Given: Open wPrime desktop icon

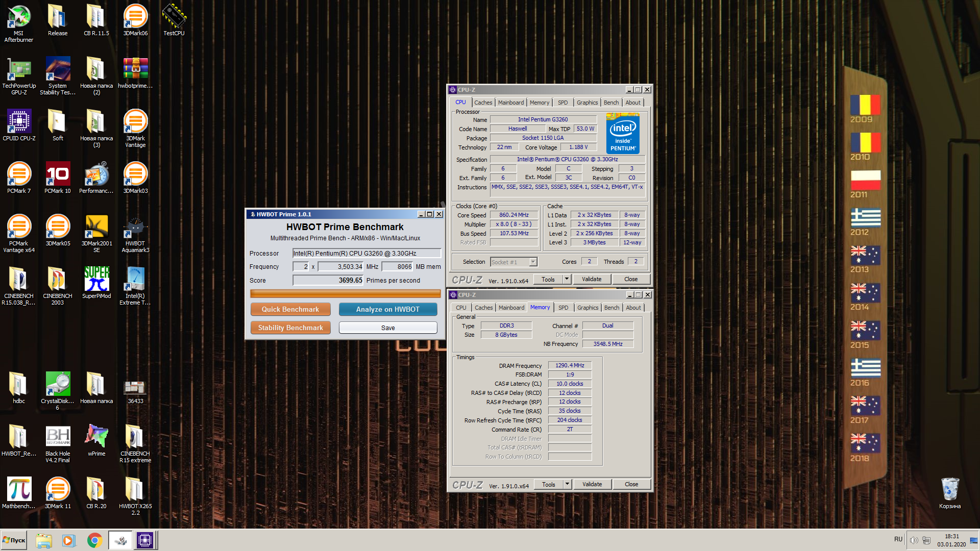Looking at the screenshot, I should pyautogui.click(x=96, y=440).
